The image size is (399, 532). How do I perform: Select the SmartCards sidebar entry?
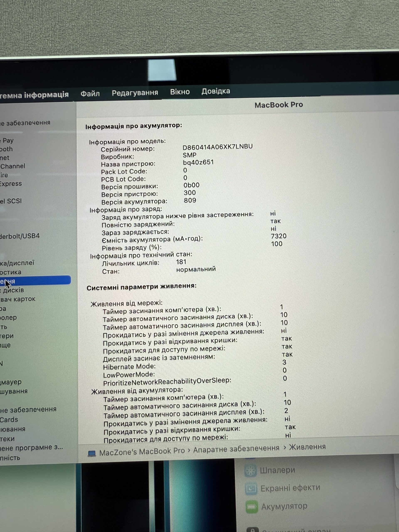9,420
